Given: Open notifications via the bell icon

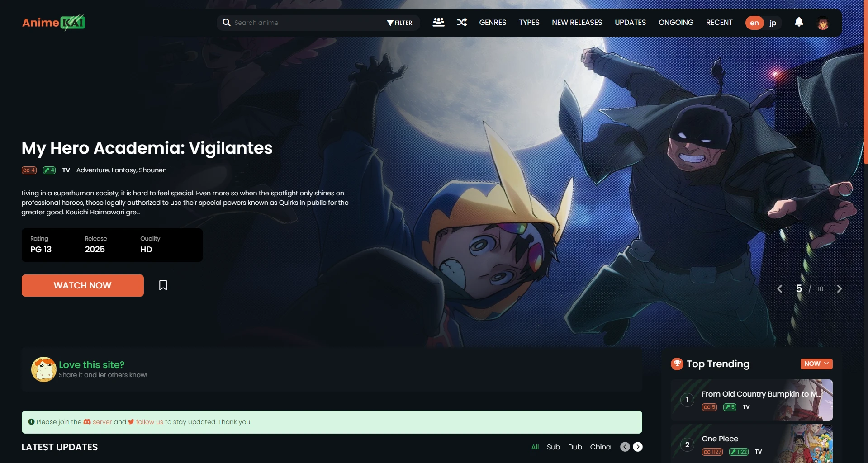Looking at the screenshot, I should point(798,22).
